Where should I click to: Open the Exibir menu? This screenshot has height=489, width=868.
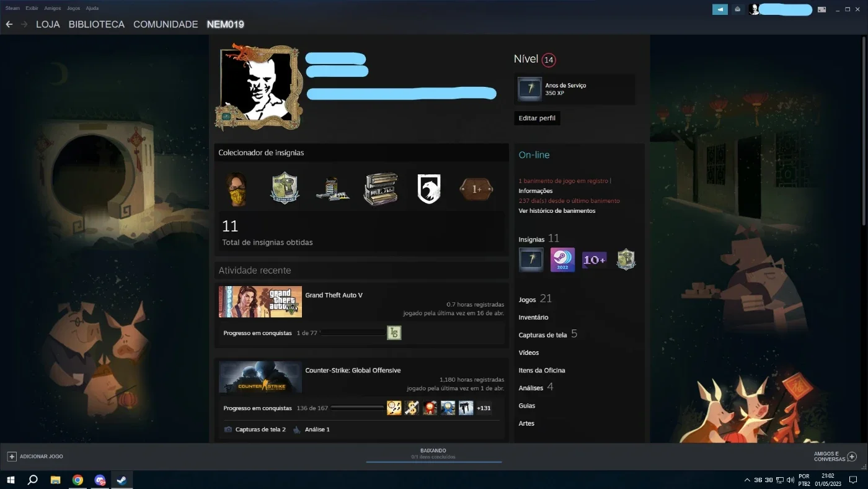[x=32, y=9]
